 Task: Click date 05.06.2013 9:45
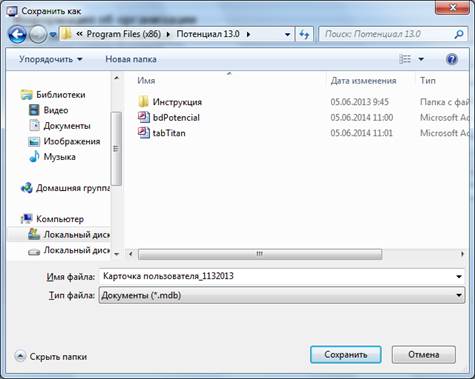click(359, 102)
